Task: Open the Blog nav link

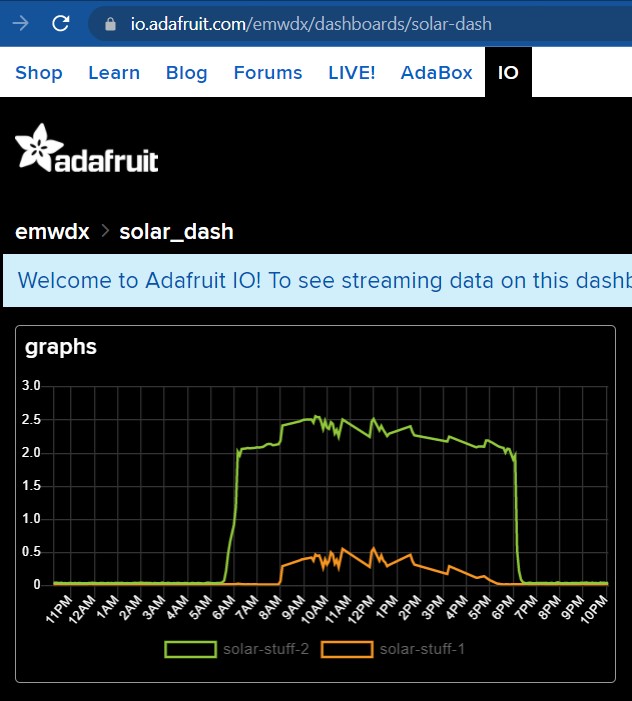Action: 187,72
